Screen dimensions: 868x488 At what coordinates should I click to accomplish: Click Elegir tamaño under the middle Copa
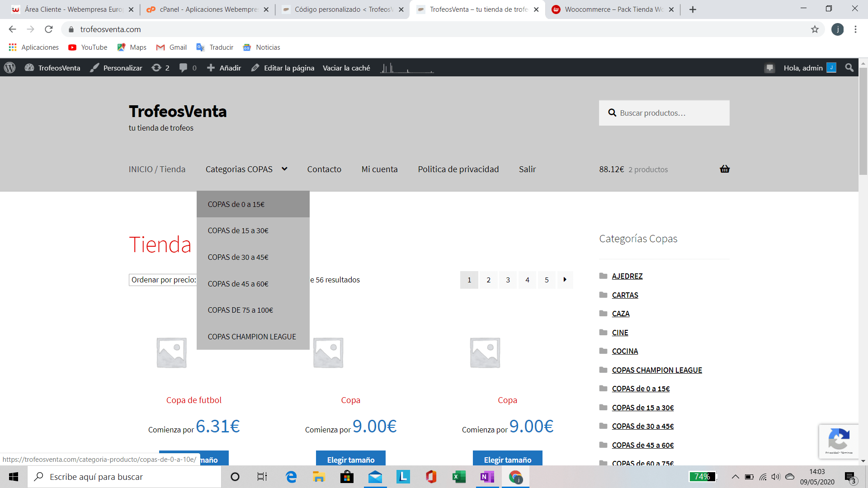click(x=351, y=458)
